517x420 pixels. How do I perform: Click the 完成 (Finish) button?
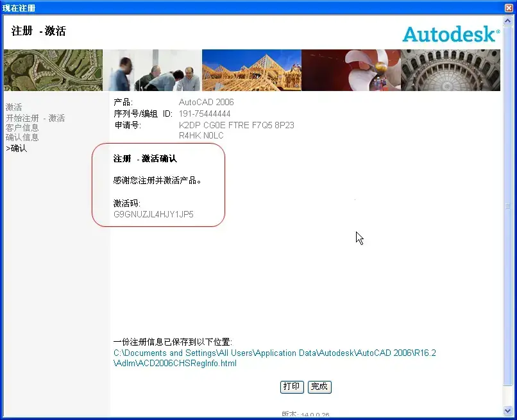point(319,387)
